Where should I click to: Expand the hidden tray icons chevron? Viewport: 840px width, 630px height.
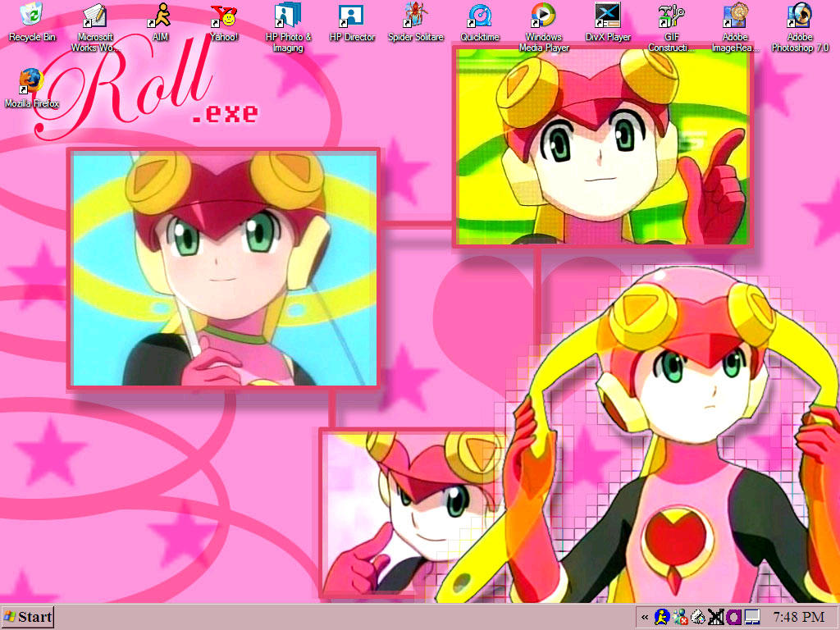click(x=646, y=617)
